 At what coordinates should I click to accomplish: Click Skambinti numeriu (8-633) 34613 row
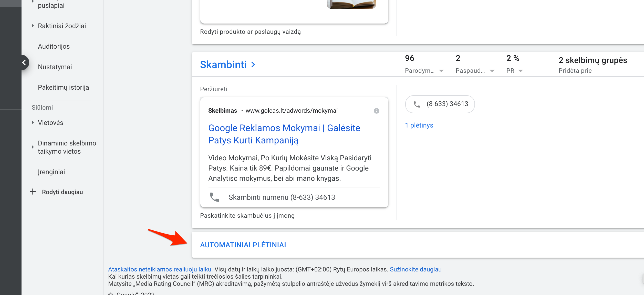[x=294, y=197]
